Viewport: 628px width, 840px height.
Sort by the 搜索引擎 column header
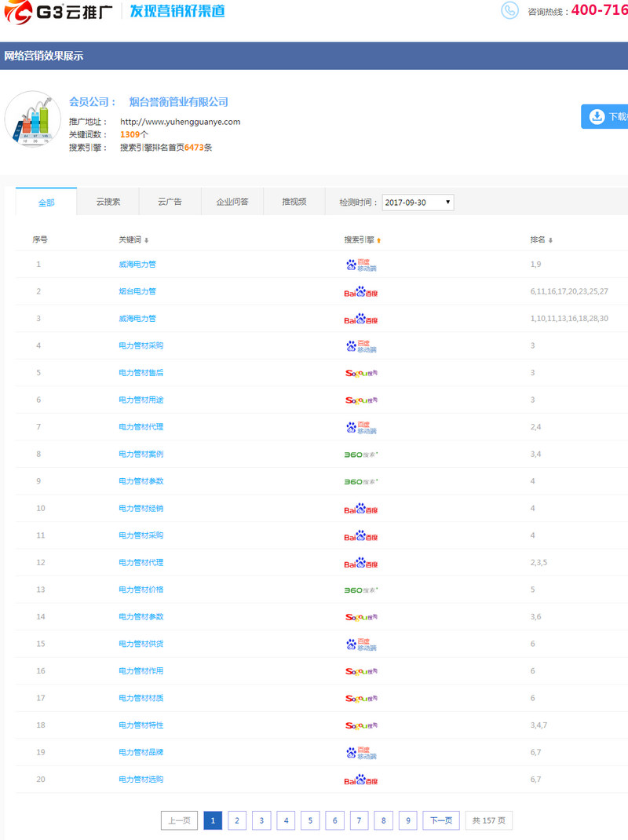click(362, 240)
